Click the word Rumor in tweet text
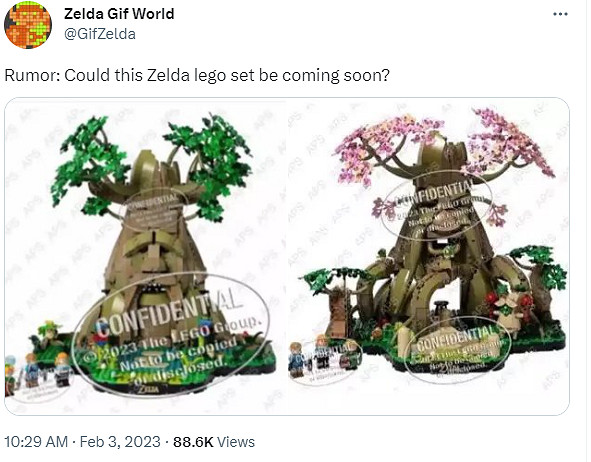 (x=32, y=75)
